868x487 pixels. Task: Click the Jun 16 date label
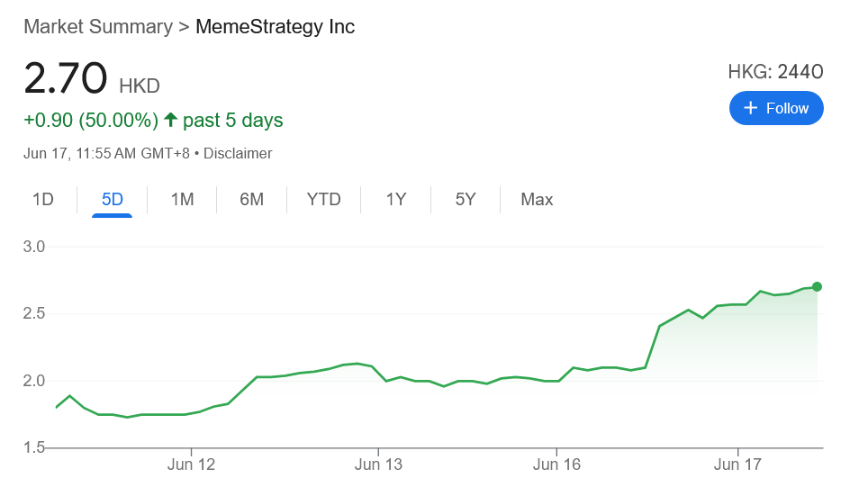557,464
